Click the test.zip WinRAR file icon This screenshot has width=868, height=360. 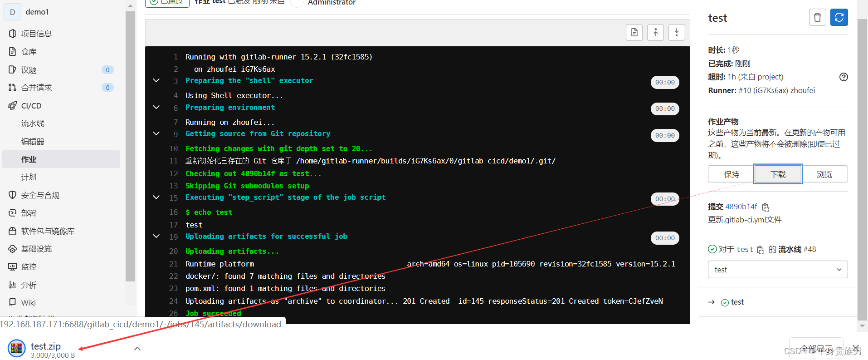click(x=16, y=349)
